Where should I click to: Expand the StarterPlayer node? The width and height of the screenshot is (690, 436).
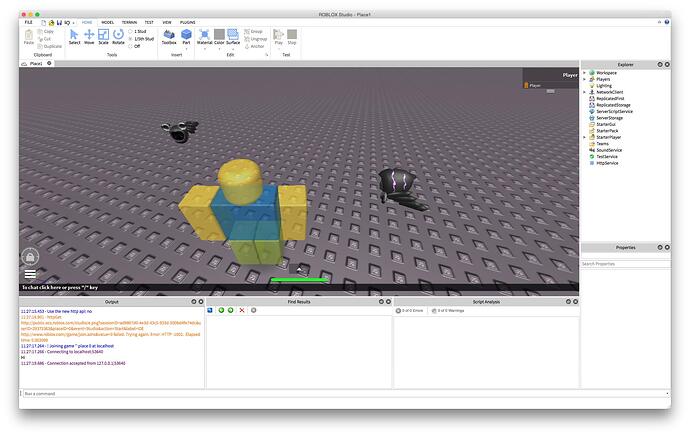click(586, 137)
